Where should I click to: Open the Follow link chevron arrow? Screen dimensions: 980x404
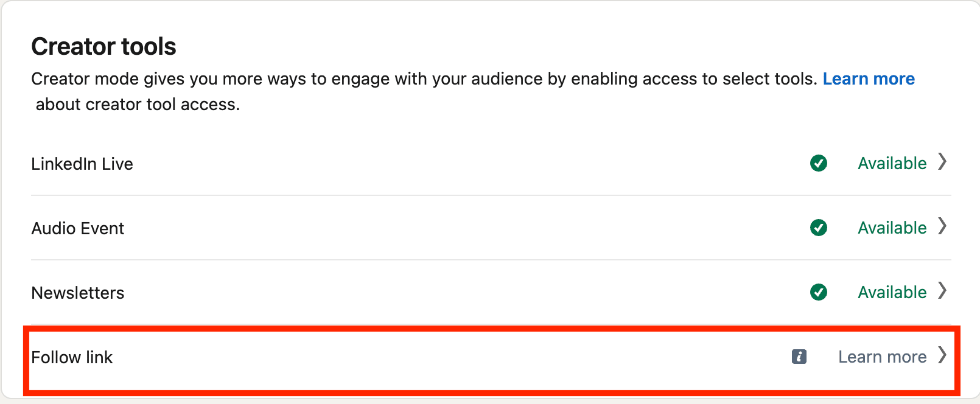click(942, 355)
